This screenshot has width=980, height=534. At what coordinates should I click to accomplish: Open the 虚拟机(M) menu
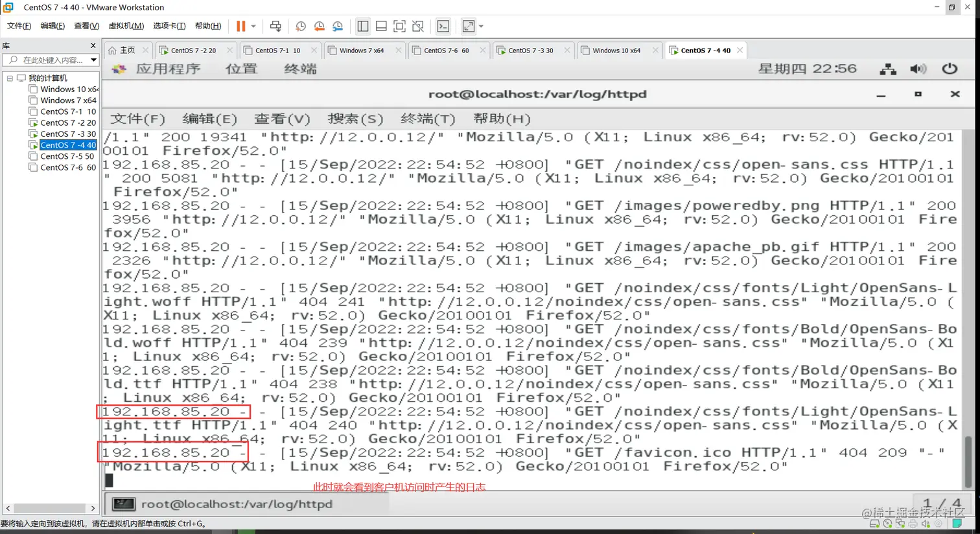[127, 26]
